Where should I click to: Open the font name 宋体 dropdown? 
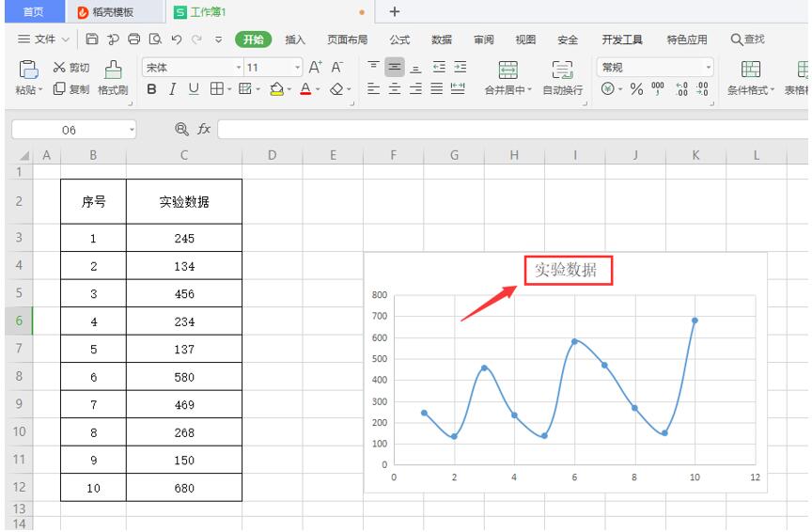[x=239, y=68]
